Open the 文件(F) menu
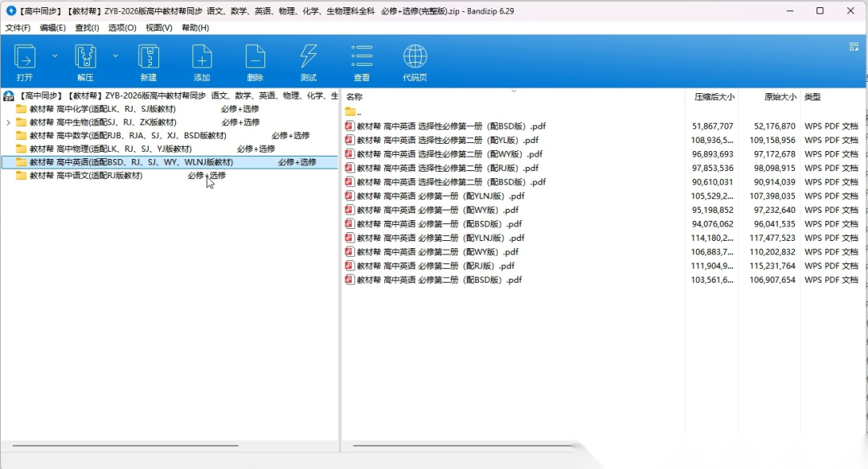868x469 pixels. [18, 27]
